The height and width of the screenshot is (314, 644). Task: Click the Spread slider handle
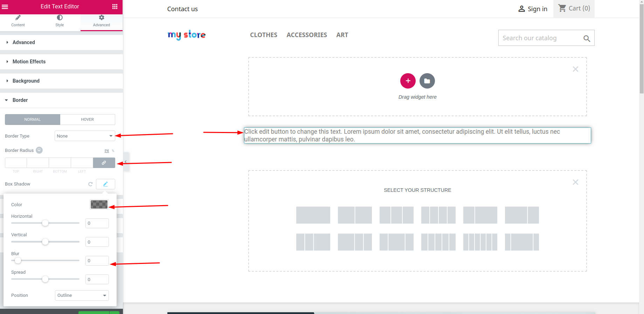tap(45, 279)
